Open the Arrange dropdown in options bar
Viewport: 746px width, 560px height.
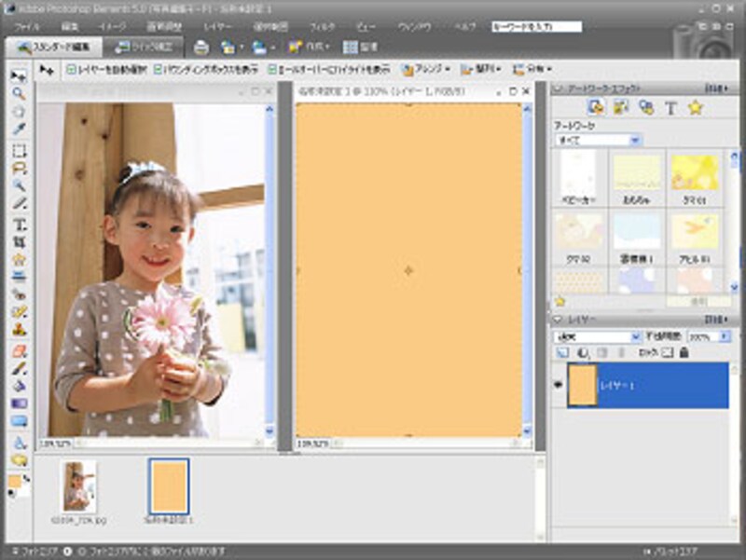point(426,69)
